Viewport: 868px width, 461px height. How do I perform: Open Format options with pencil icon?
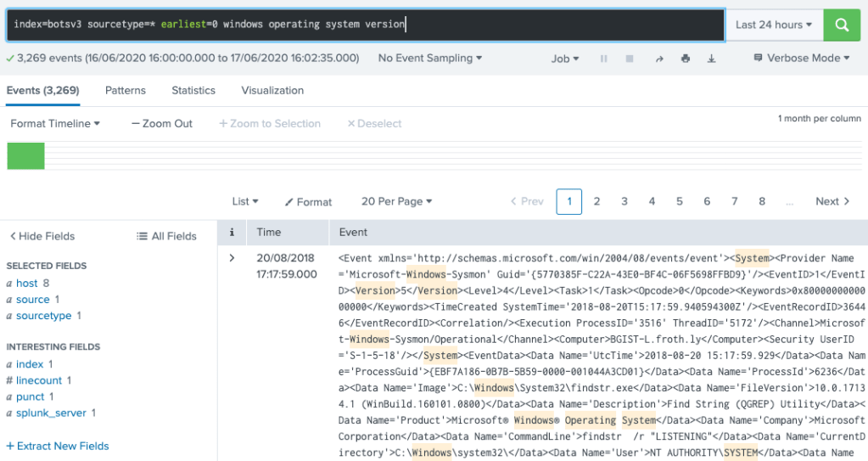tap(308, 202)
